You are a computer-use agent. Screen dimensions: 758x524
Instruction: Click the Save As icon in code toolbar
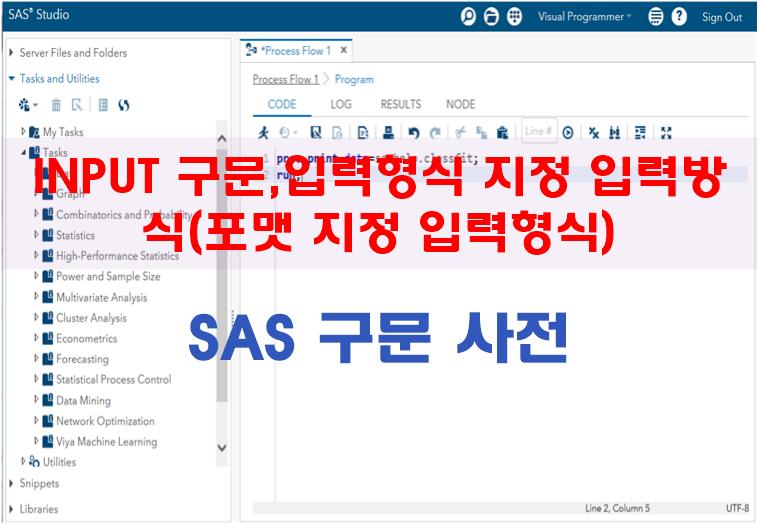coord(337,132)
